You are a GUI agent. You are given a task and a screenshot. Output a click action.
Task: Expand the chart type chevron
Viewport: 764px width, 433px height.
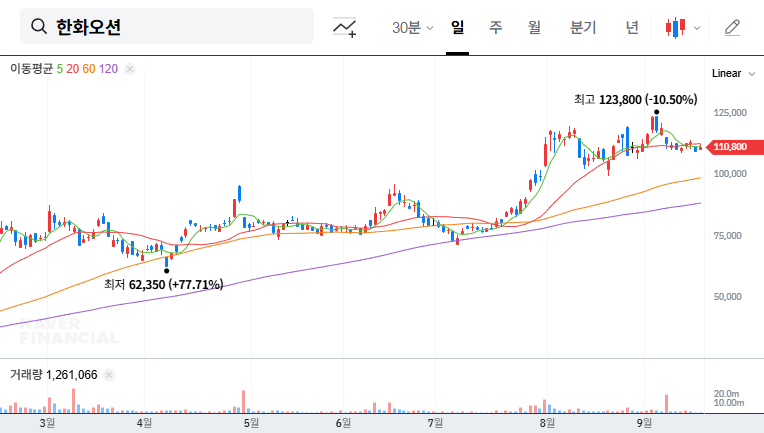point(697,28)
